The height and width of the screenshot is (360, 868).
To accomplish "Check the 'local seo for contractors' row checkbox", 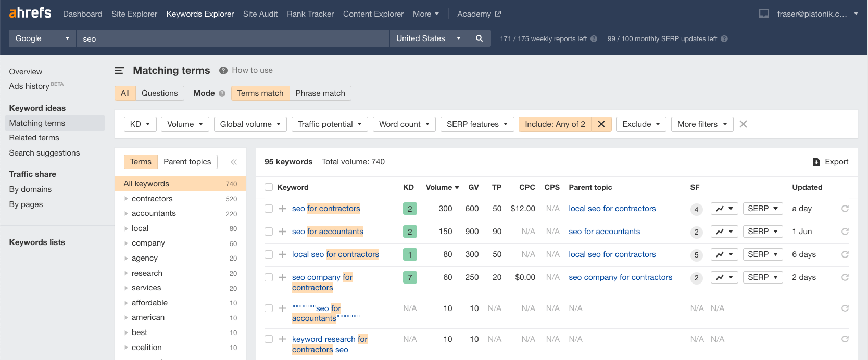I will point(269,254).
